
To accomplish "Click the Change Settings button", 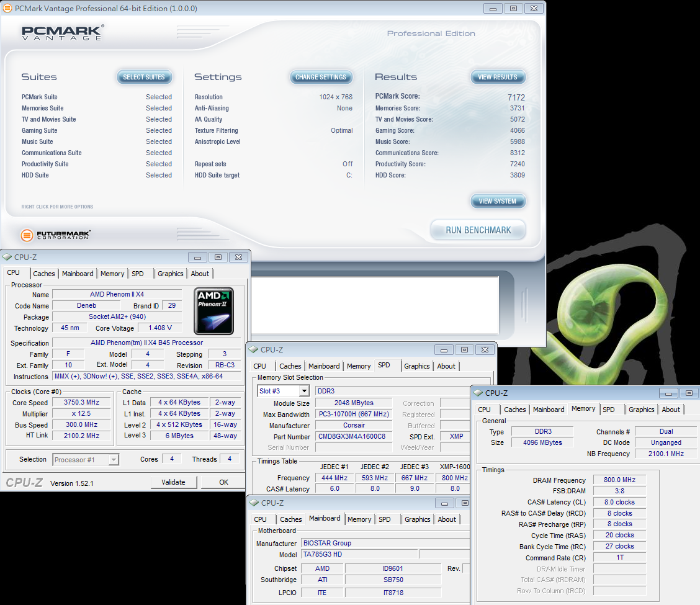I will [321, 77].
